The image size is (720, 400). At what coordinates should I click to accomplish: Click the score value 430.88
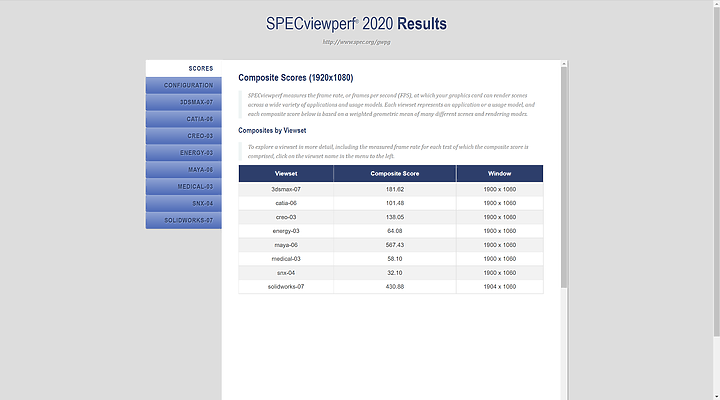click(395, 287)
